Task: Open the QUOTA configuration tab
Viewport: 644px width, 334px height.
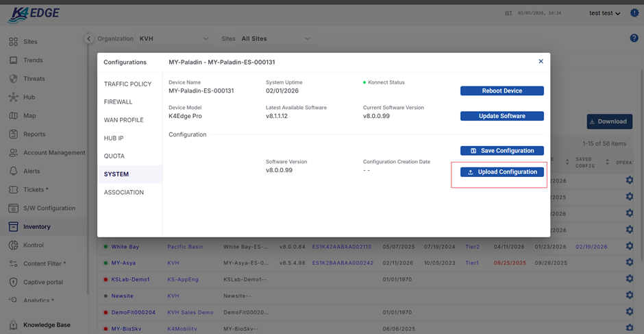Action: (x=114, y=156)
